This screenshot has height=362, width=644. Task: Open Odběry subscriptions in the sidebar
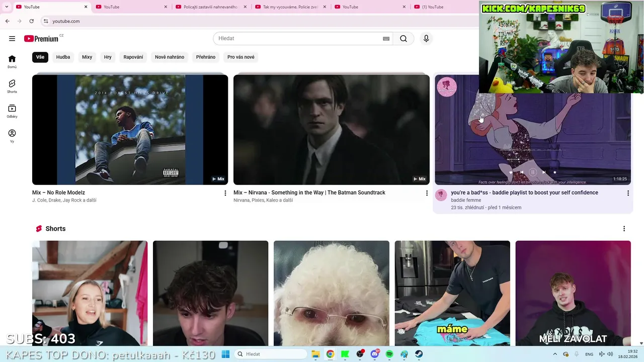pyautogui.click(x=12, y=111)
